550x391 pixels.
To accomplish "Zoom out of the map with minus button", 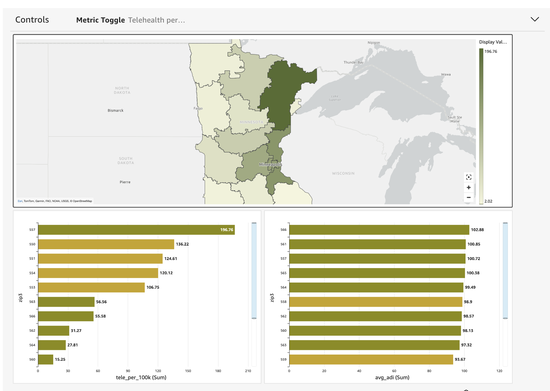I will point(469,197).
